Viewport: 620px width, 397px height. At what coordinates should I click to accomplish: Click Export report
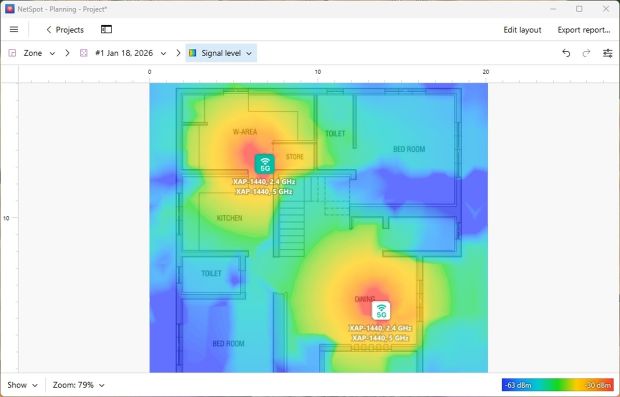coord(584,30)
